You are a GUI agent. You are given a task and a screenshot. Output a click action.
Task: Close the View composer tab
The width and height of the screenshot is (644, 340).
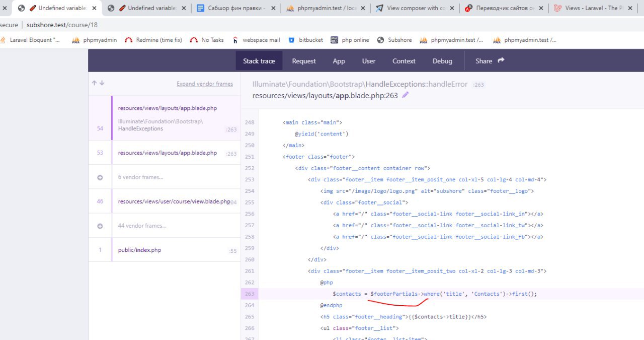click(453, 8)
